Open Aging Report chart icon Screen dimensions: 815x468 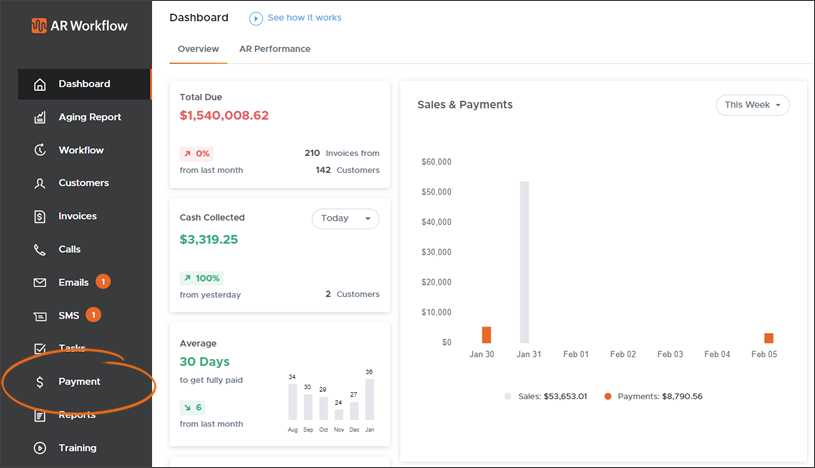point(40,117)
